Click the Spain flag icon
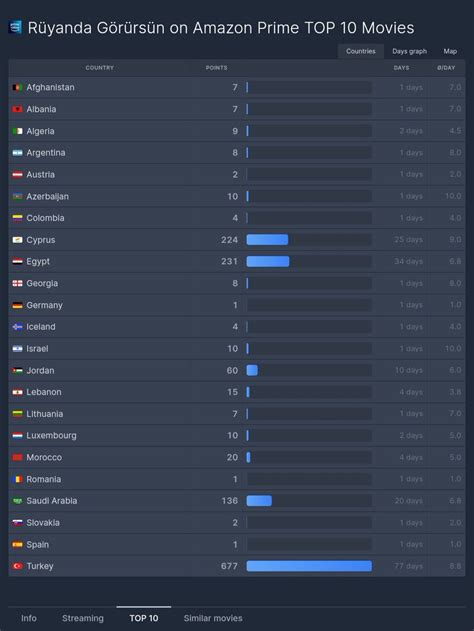 click(x=17, y=544)
